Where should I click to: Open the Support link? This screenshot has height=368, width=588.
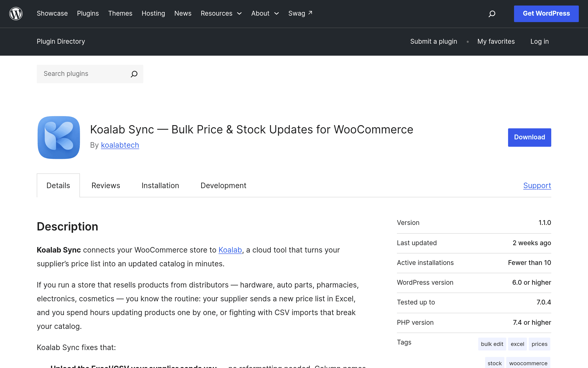tap(537, 185)
